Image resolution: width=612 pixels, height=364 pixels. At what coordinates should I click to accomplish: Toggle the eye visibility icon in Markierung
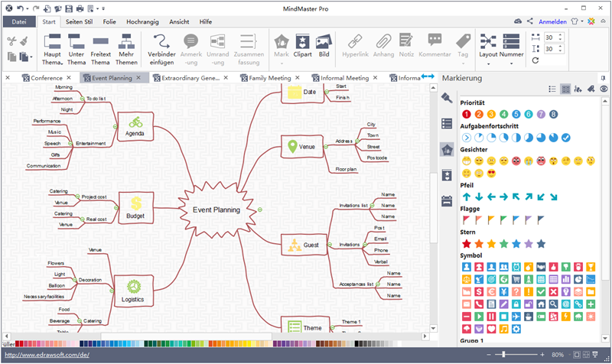click(x=604, y=89)
